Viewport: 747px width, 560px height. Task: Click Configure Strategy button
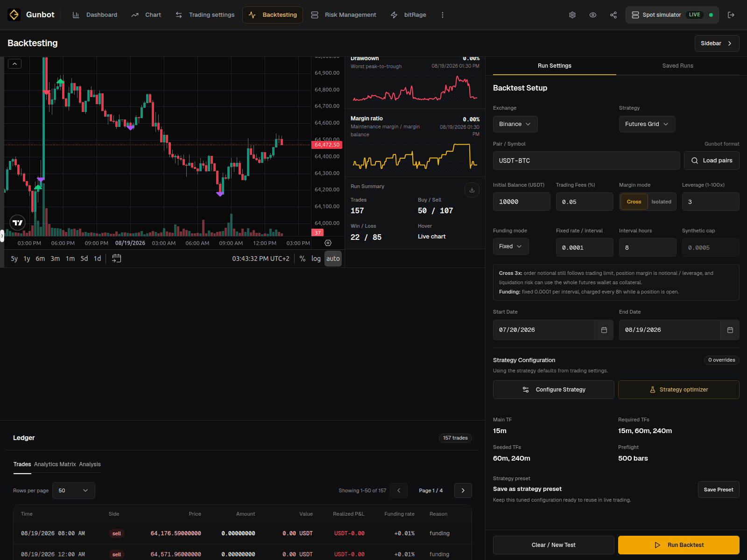pos(554,390)
